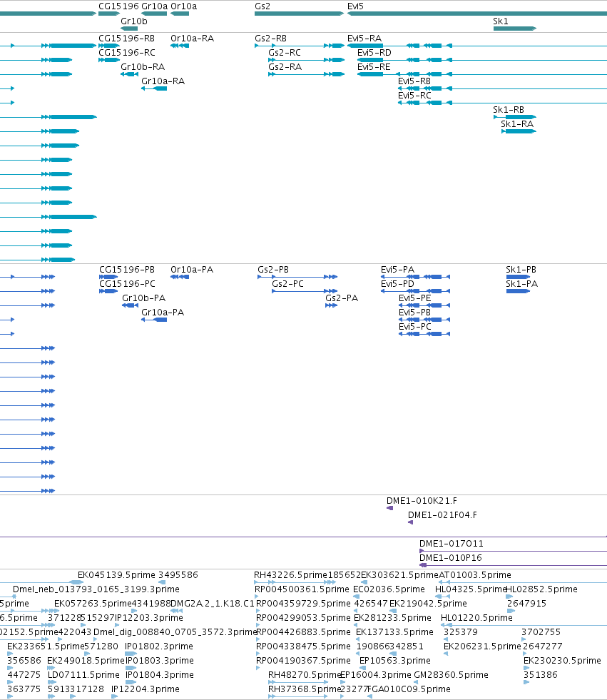Select the Gr10b gene feature
This screenshot has height=700, width=607.
tap(129, 29)
